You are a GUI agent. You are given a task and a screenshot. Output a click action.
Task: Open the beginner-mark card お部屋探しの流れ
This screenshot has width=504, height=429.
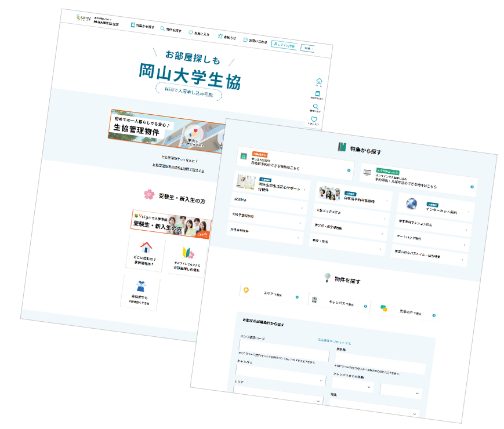tap(187, 260)
